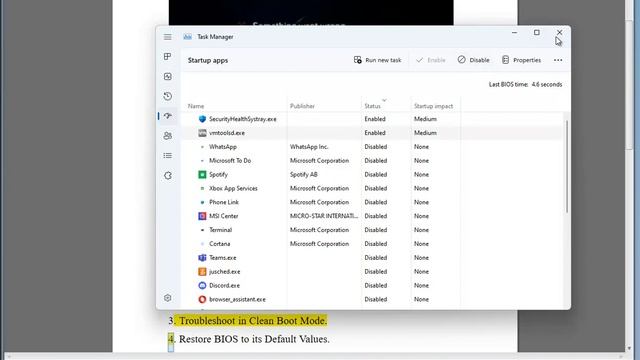This screenshot has width=640, height=360.
Task: Switch to the Processes page icon
Action: coord(167,56)
